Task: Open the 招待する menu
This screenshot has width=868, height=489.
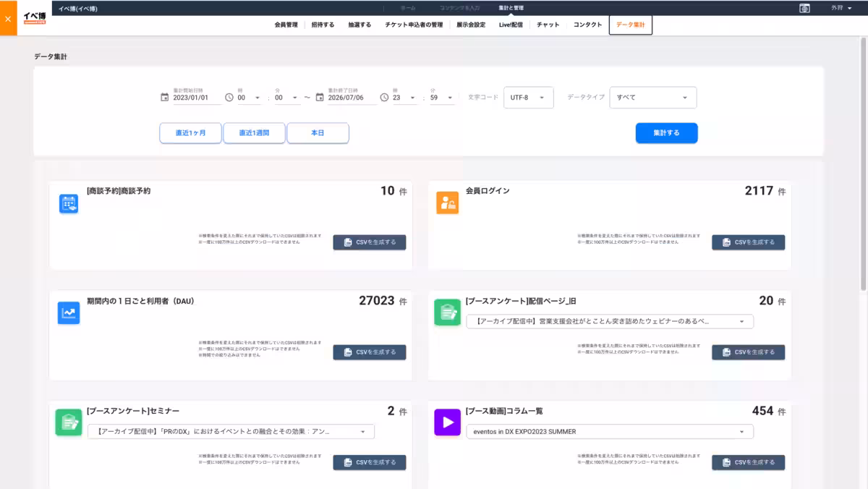Action: [x=323, y=25]
